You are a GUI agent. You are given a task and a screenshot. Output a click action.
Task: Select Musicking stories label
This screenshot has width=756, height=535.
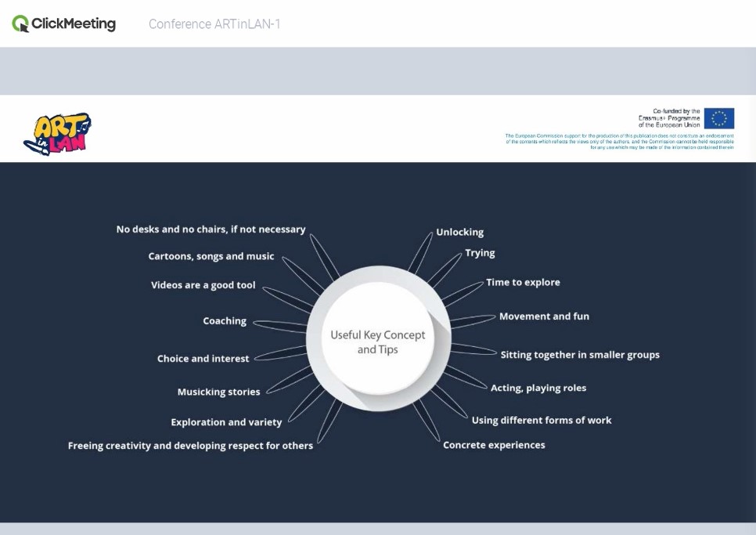pos(218,392)
